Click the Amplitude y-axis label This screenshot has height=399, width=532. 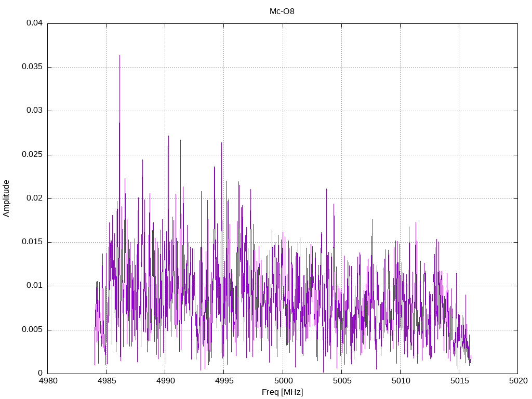coord(6,198)
